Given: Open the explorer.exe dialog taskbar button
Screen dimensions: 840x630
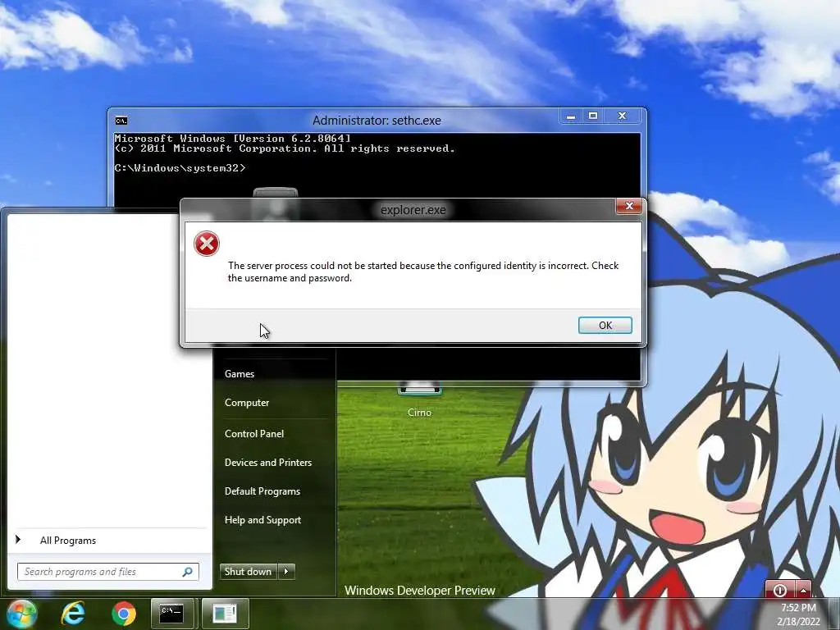Looking at the screenshot, I should tap(225, 614).
